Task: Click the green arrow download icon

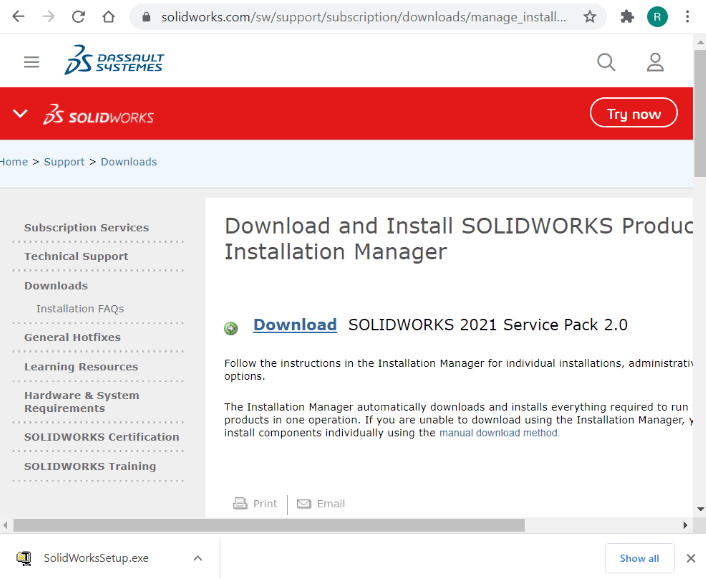Action: pos(231,328)
